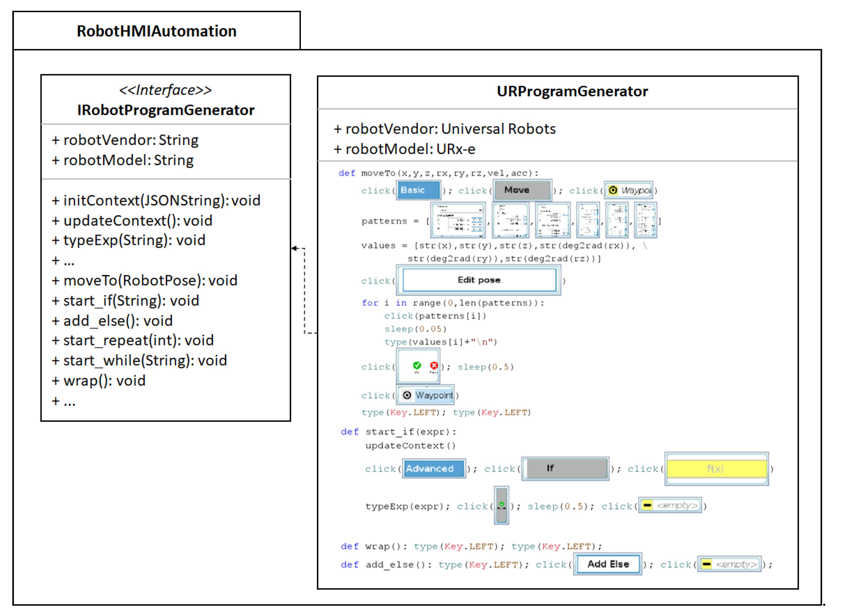Click the yellow minus icon after Add Else

click(706, 564)
